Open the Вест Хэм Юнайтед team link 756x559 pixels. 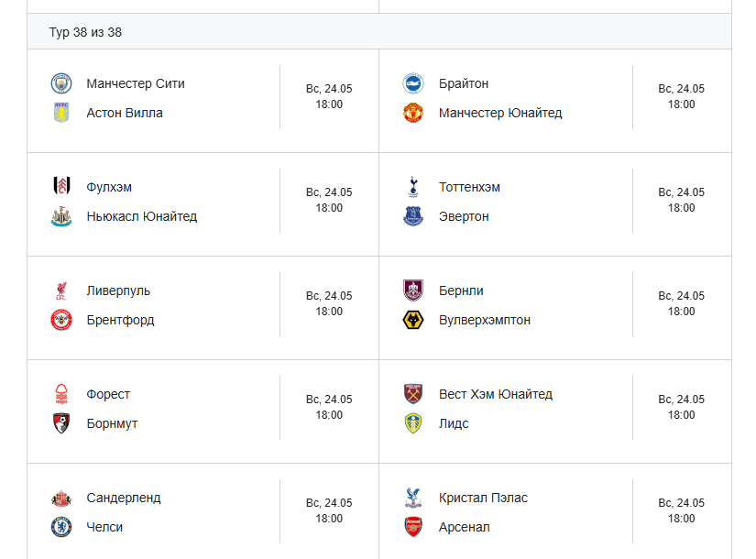click(x=496, y=394)
